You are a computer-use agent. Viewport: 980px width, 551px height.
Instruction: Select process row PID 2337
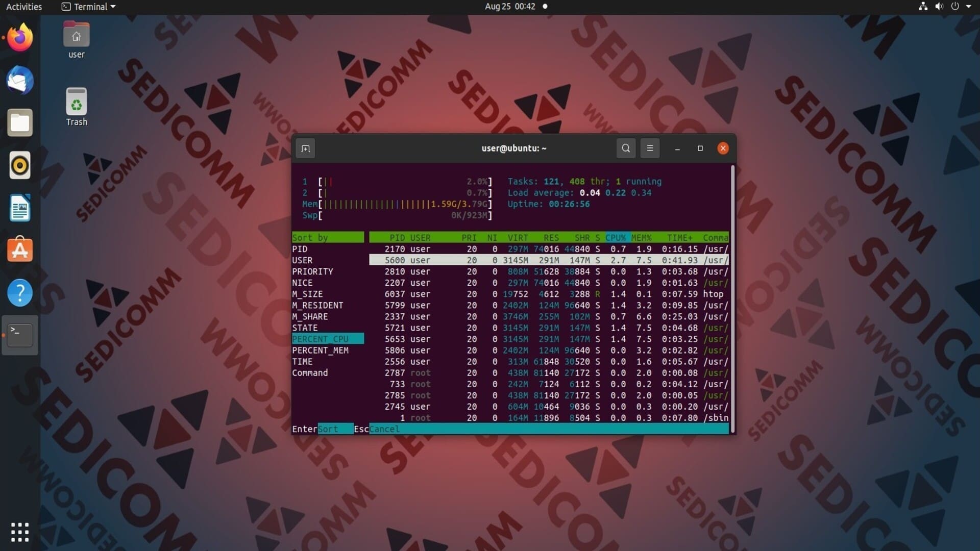(549, 316)
